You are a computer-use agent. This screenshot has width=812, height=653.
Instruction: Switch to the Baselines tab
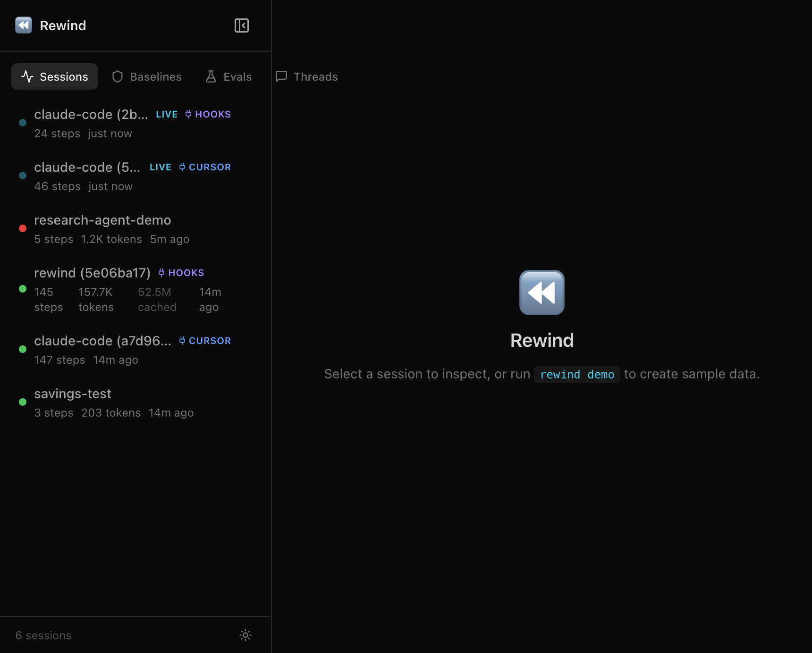coord(147,77)
